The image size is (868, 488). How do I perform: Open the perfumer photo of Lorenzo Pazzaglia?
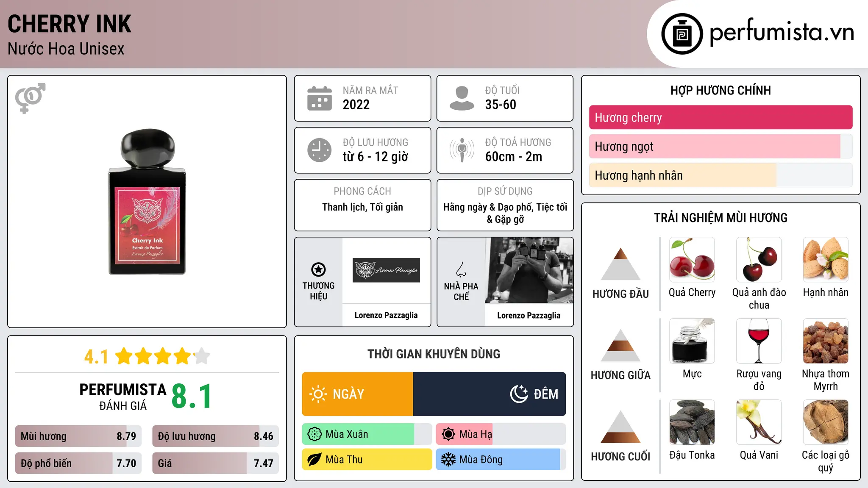point(529,270)
